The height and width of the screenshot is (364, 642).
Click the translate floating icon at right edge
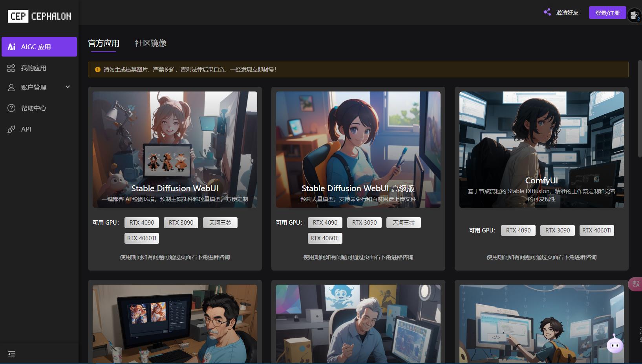point(636,284)
